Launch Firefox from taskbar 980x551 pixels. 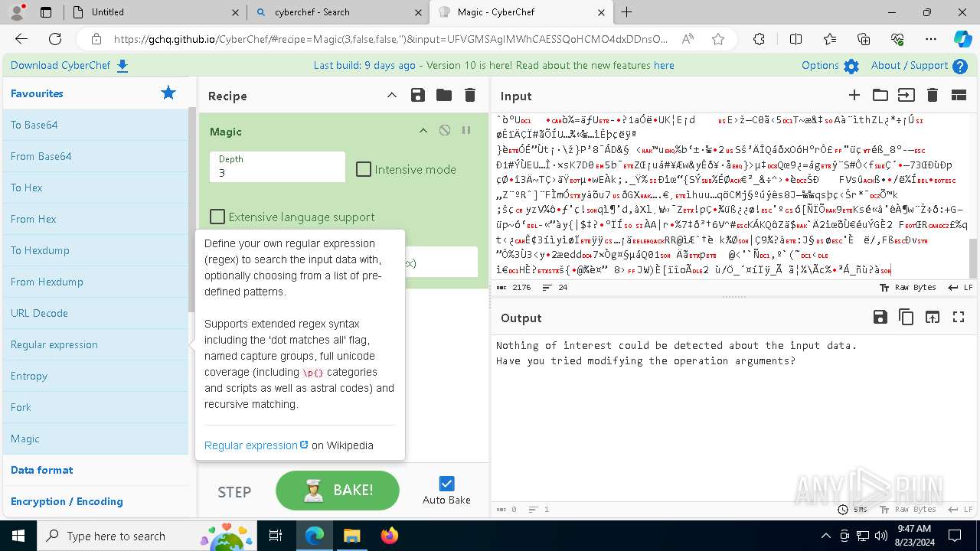[389, 536]
